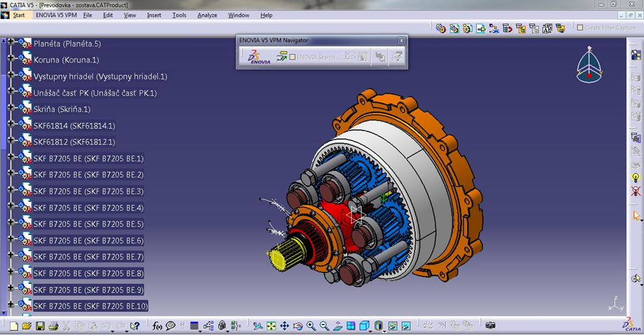Close the ENOVIA V5 VPM Navigator panel
The image size is (644, 335).
(401, 40)
